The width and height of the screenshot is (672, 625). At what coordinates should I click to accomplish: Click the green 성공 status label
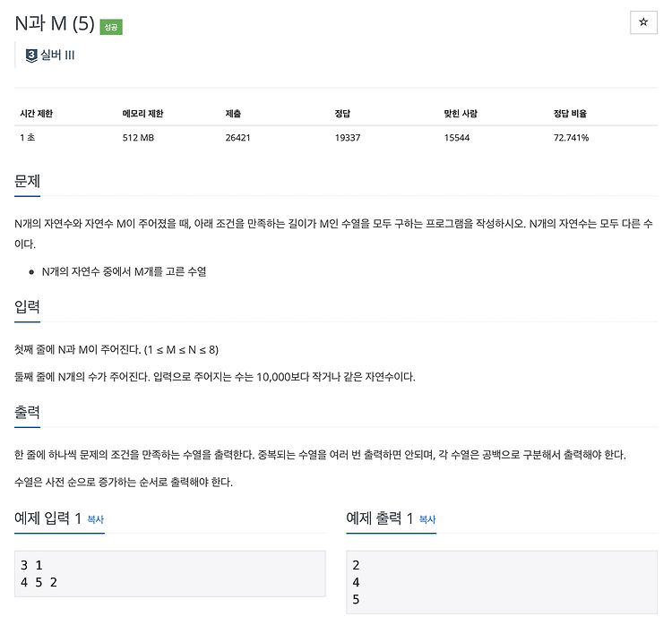point(111,27)
